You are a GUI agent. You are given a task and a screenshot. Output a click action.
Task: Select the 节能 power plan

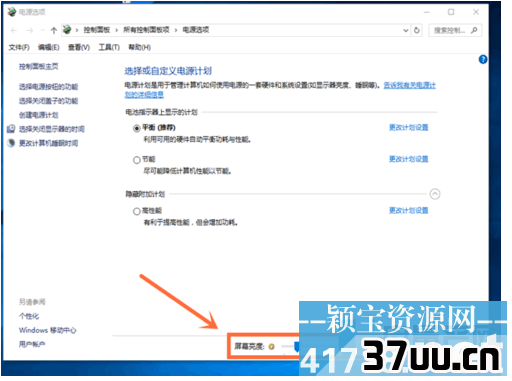click(137, 160)
